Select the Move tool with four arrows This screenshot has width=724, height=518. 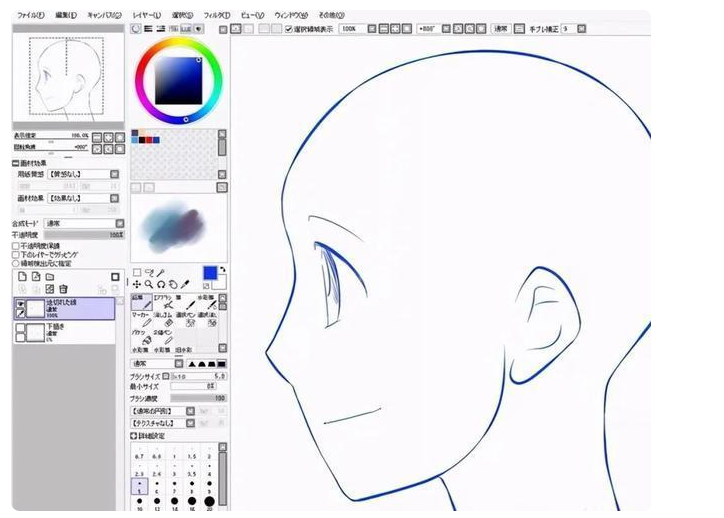pos(137,284)
